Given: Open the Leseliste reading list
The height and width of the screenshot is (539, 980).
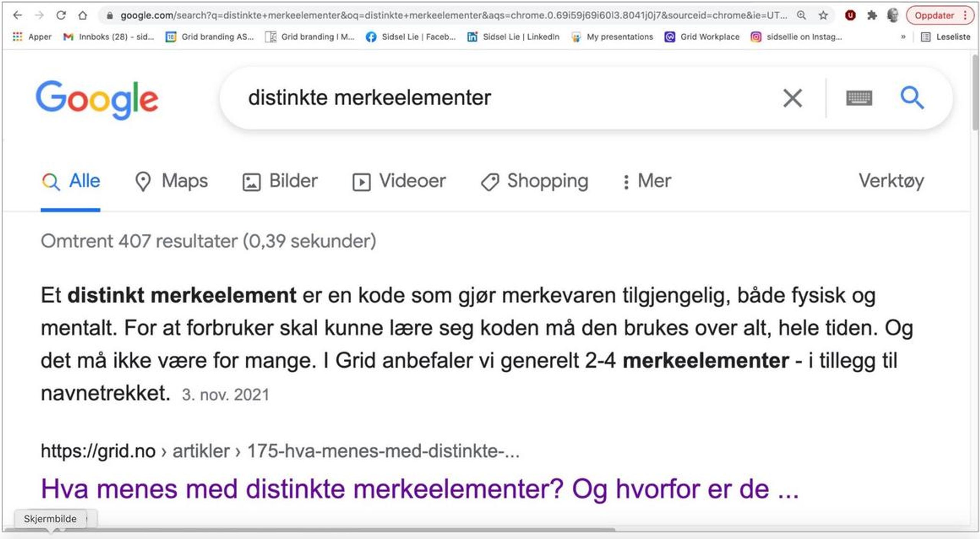Looking at the screenshot, I should coord(945,37).
